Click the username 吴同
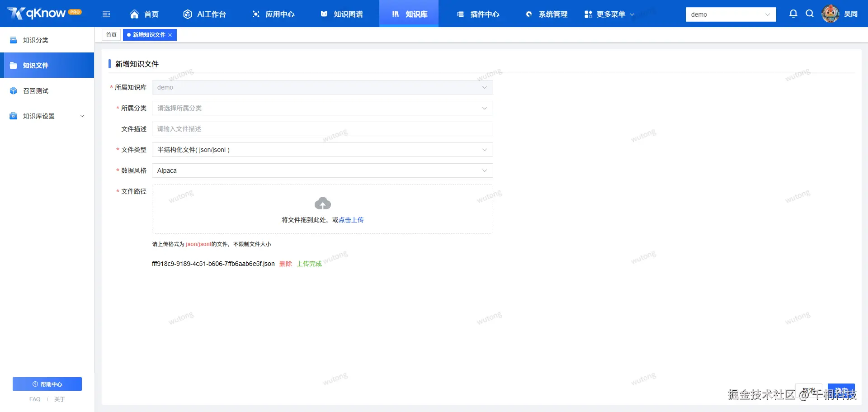 (851, 14)
